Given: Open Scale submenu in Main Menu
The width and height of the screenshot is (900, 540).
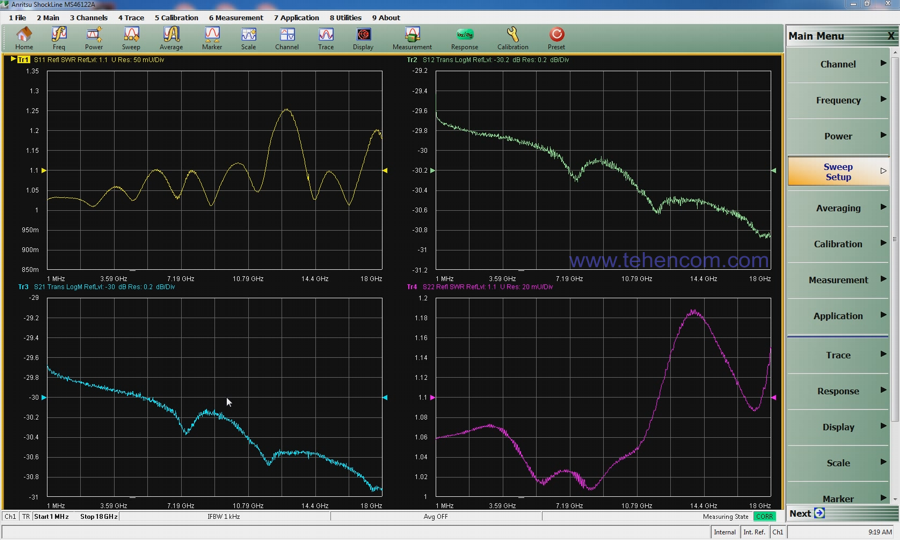Looking at the screenshot, I should coord(838,463).
